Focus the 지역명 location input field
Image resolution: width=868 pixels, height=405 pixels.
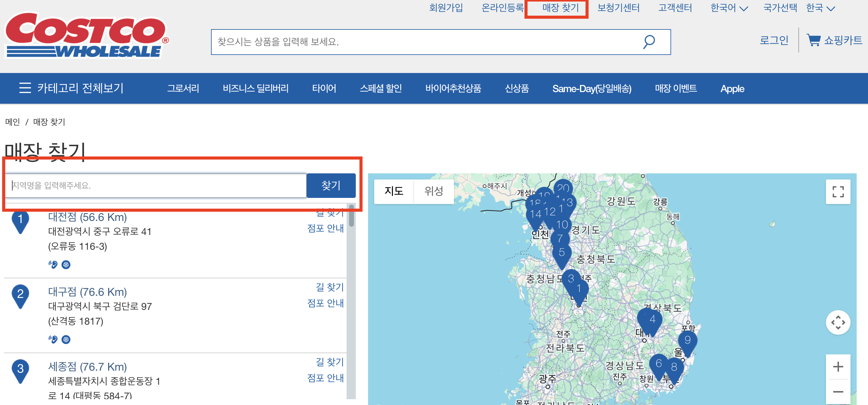(x=155, y=185)
